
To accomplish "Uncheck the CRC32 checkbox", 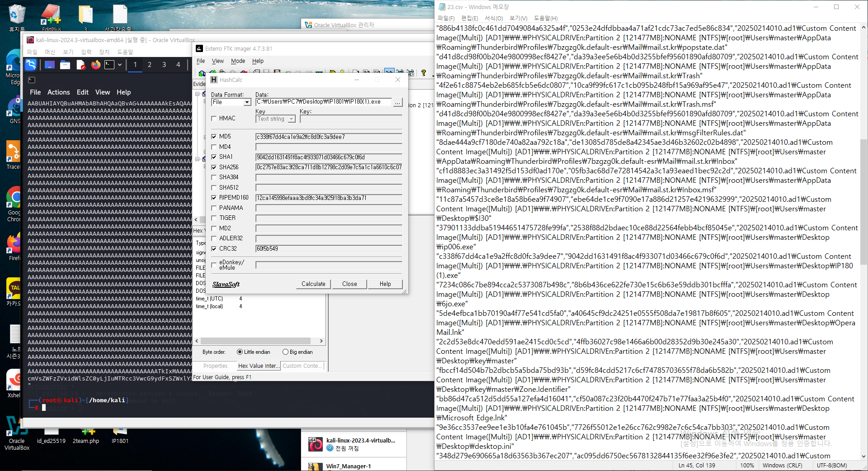I will pyautogui.click(x=214, y=249).
